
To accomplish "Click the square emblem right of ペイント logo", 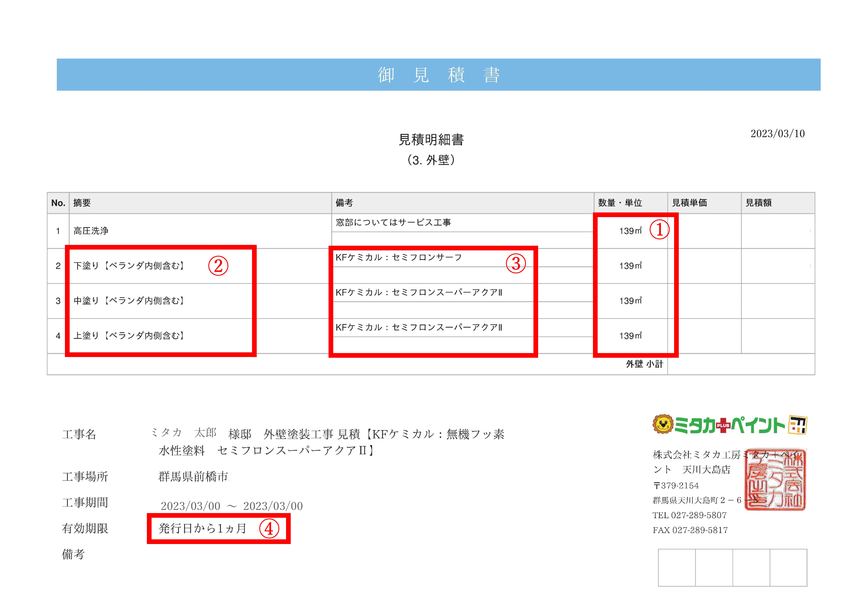I will click(798, 425).
